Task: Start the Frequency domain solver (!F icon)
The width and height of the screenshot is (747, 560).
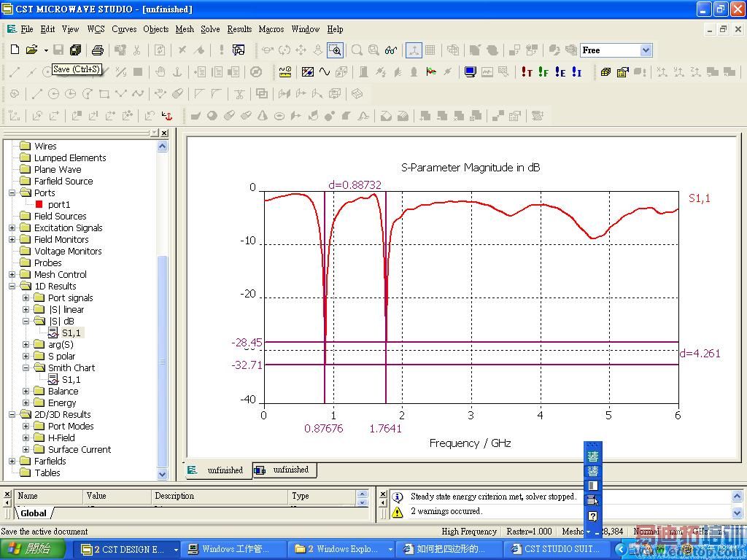Action: point(543,72)
